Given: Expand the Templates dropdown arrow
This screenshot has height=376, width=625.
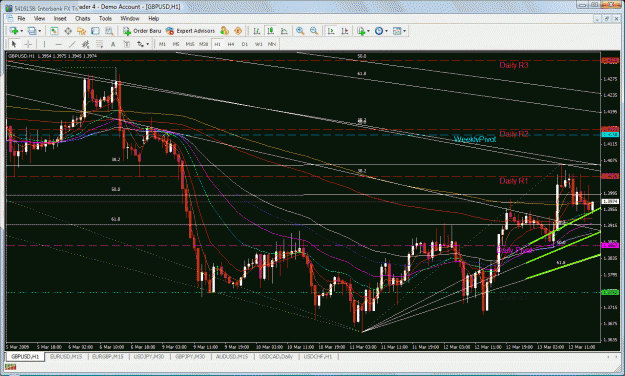Looking at the screenshot, I should click(x=405, y=31).
